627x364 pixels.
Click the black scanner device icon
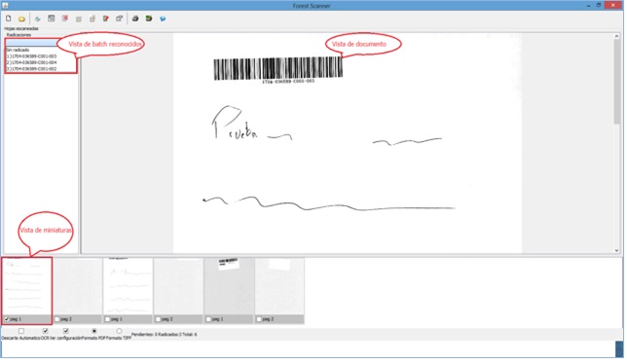135,18
